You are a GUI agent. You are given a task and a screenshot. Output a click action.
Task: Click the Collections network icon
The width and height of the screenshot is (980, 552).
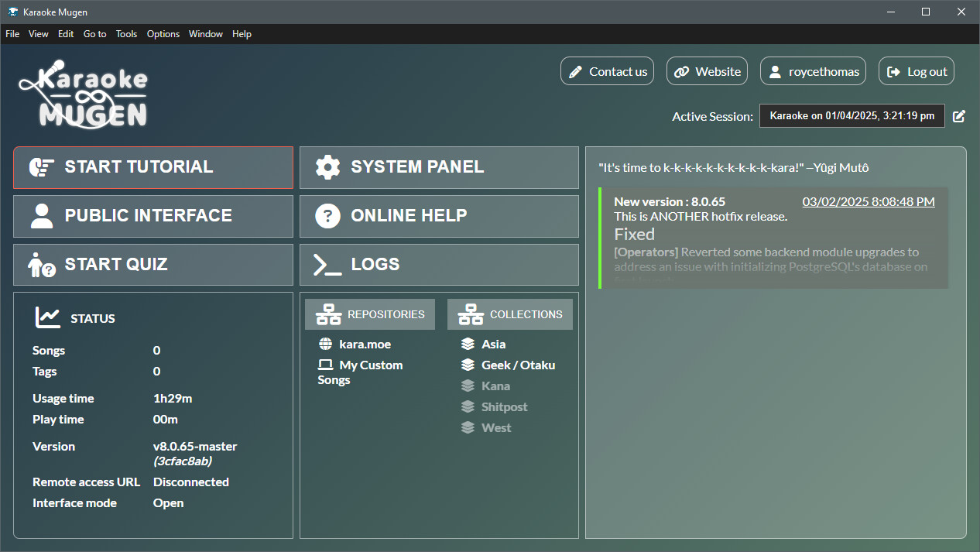point(471,314)
